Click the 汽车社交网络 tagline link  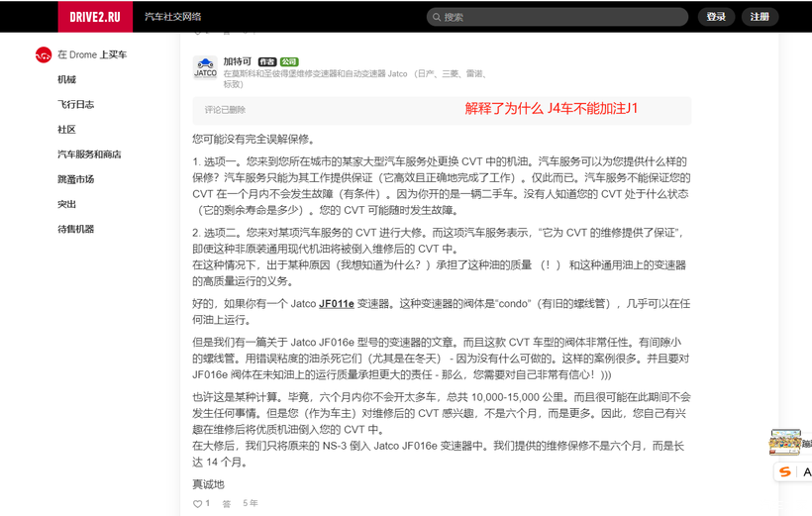tap(173, 17)
